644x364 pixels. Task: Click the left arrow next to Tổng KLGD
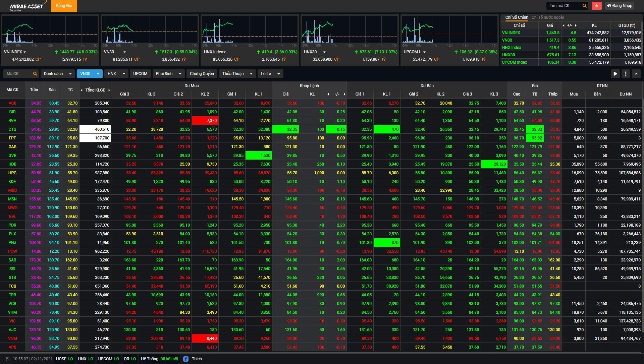(82, 90)
